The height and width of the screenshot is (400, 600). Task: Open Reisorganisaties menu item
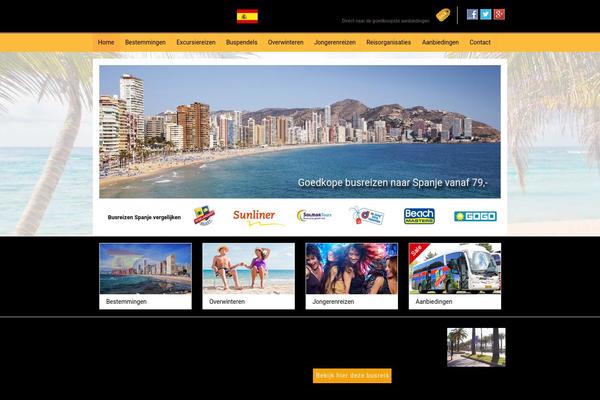coord(388,42)
